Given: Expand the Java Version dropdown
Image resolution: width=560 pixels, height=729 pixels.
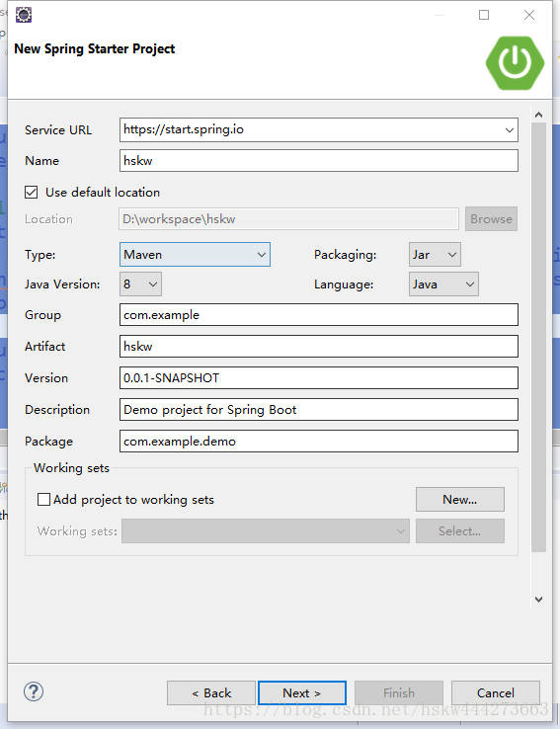Looking at the screenshot, I should 140,284.
